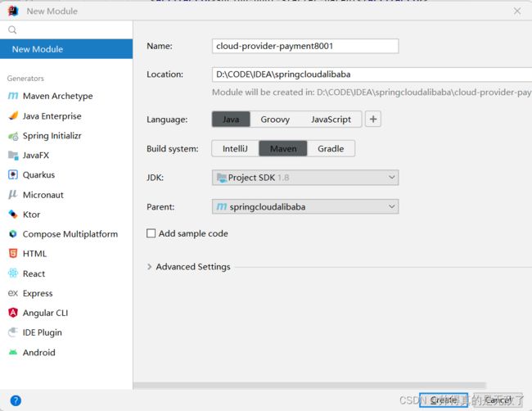
Task: Click the Angular CLI logo icon
Action: click(x=13, y=313)
